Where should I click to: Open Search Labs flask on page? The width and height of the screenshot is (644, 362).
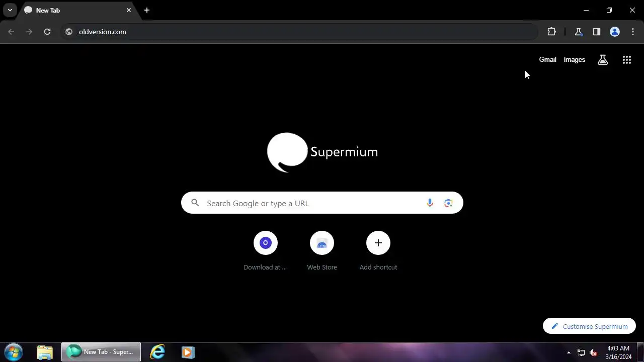pos(603,60)
